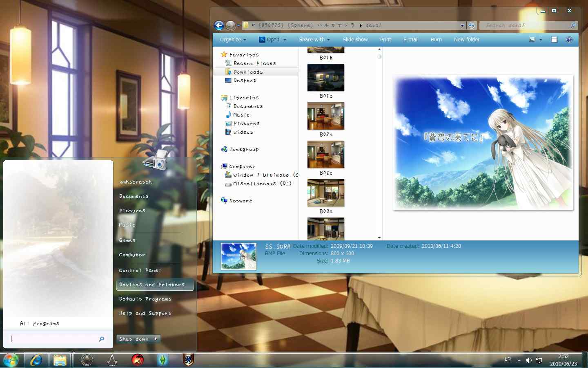The width and height of the screenshot is (588, 368).
Task: Click the Shut down button
Action: coord(134,339)
